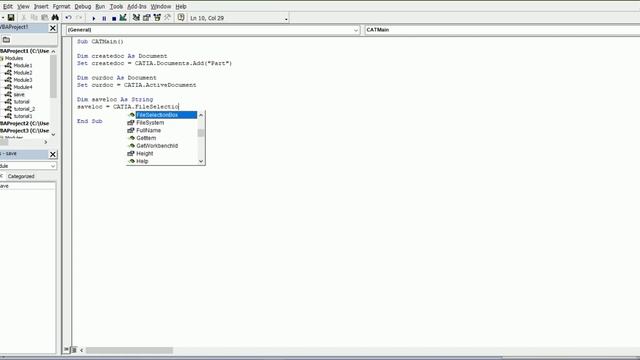
Task: Open Find with the binoculars icon
Action: [x=55, y=18]
